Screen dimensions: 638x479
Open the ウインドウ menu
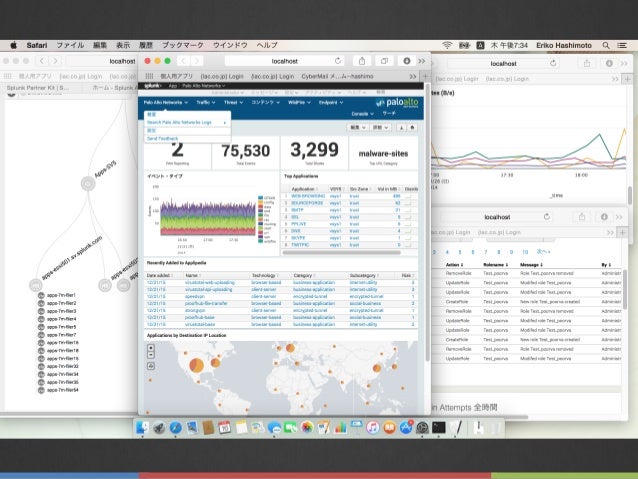(230, 45)
